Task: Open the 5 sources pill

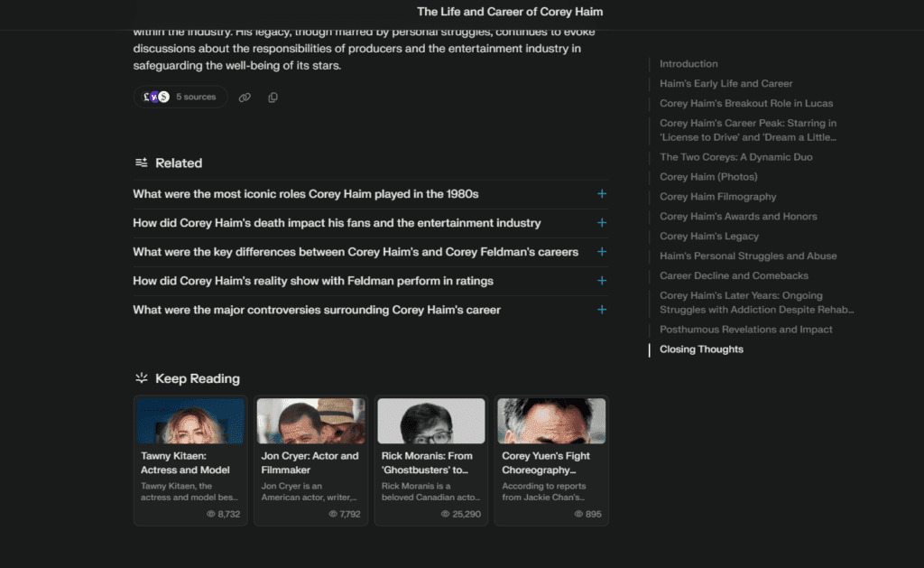Action: click(180, 97)
